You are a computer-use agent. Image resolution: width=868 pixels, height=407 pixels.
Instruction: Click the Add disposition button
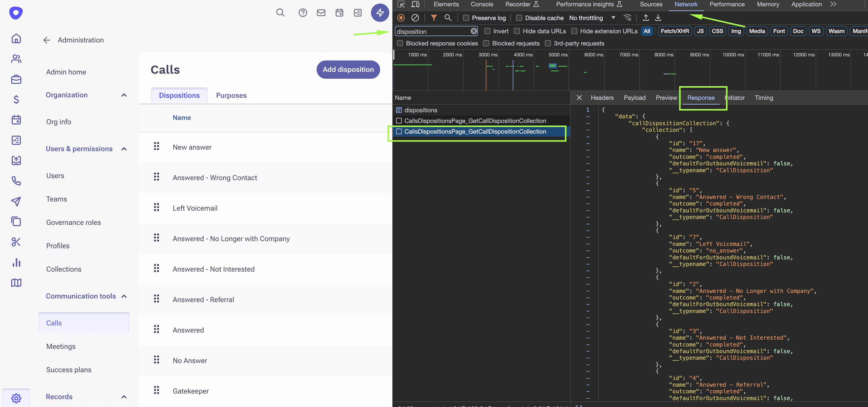[348, 69]
